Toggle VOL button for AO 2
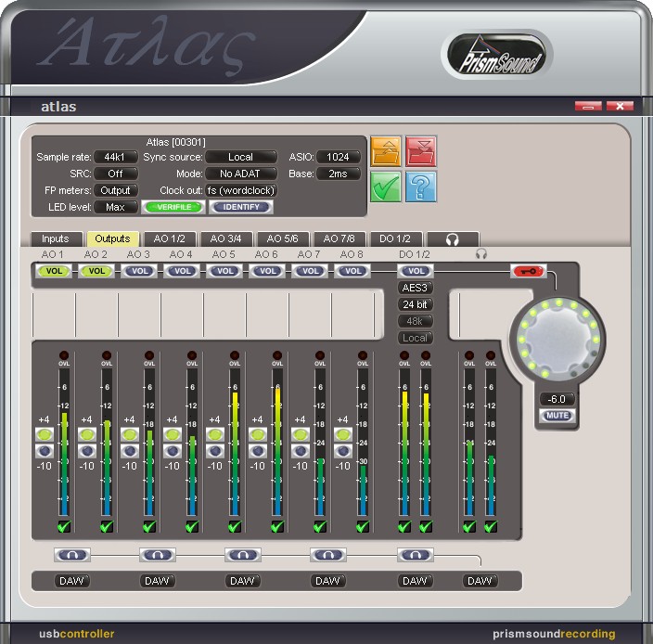Viewport: 653px width, 644px height. [96, 271]
